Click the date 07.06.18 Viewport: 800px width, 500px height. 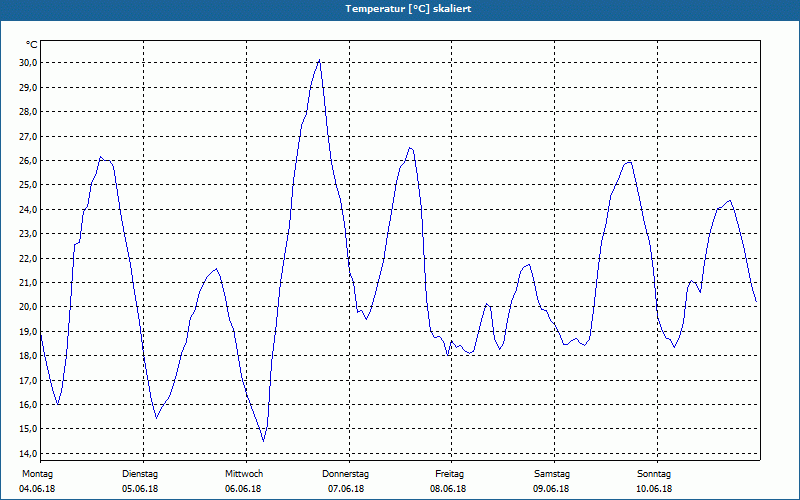pyautogui.click(x=346, y=489)
